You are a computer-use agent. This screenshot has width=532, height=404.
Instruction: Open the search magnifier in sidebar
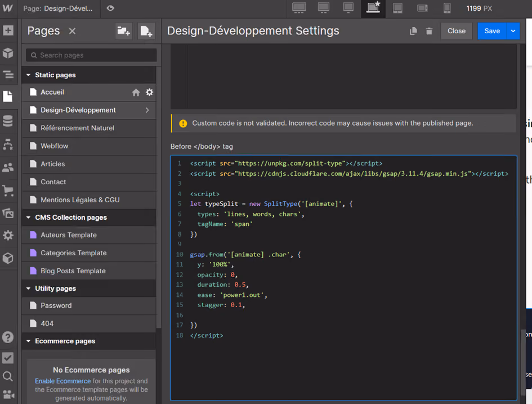[x=8, y=376]
